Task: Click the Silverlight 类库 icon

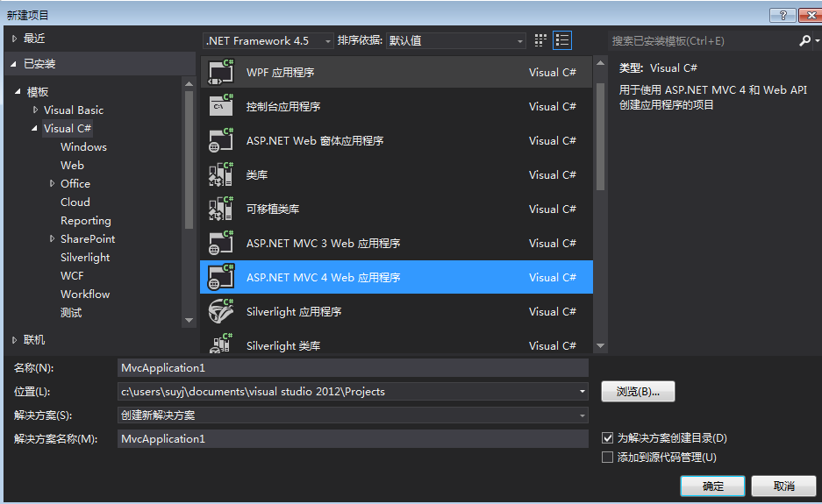Action: coord(221,344)
